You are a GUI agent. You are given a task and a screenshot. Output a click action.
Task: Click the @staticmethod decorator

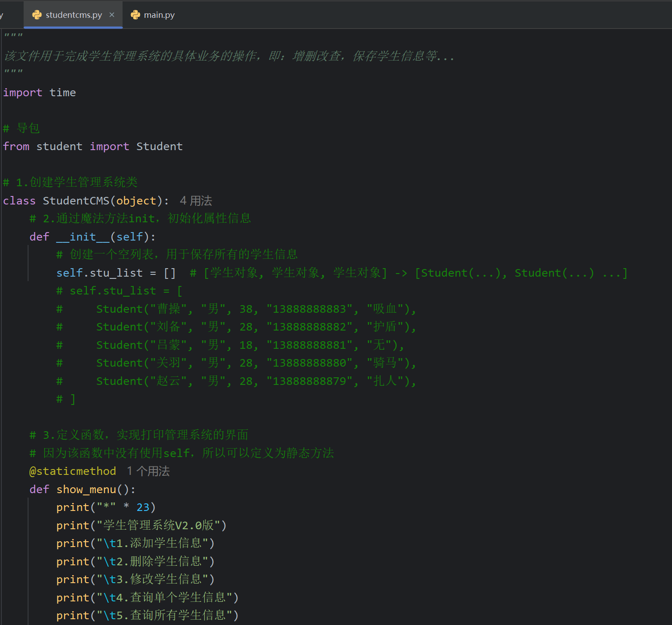(x=73, y=471)
